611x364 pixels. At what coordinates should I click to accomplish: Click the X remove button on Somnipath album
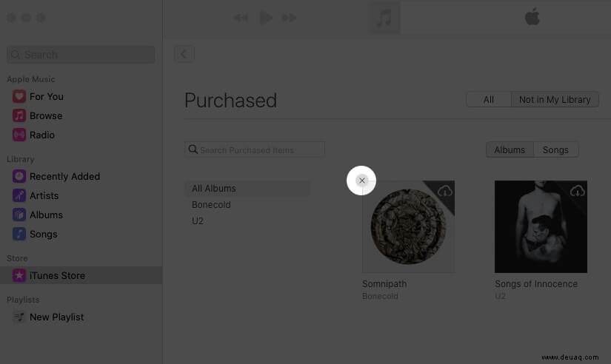click(361, 181)
